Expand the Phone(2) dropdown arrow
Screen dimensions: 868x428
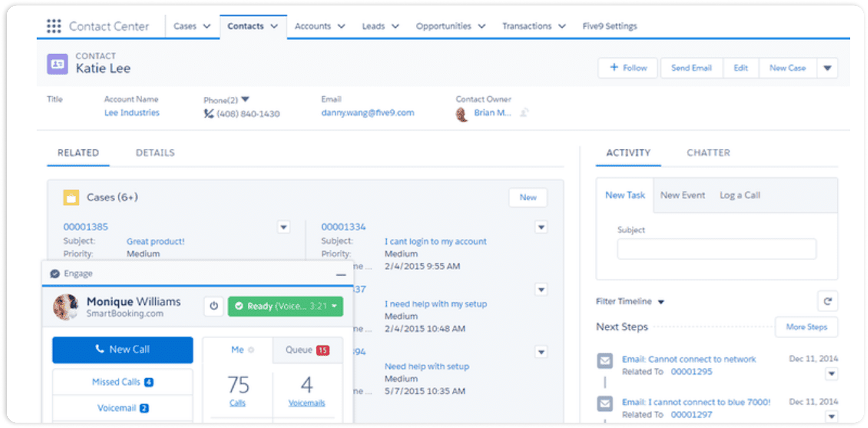(x=245, y=99)
